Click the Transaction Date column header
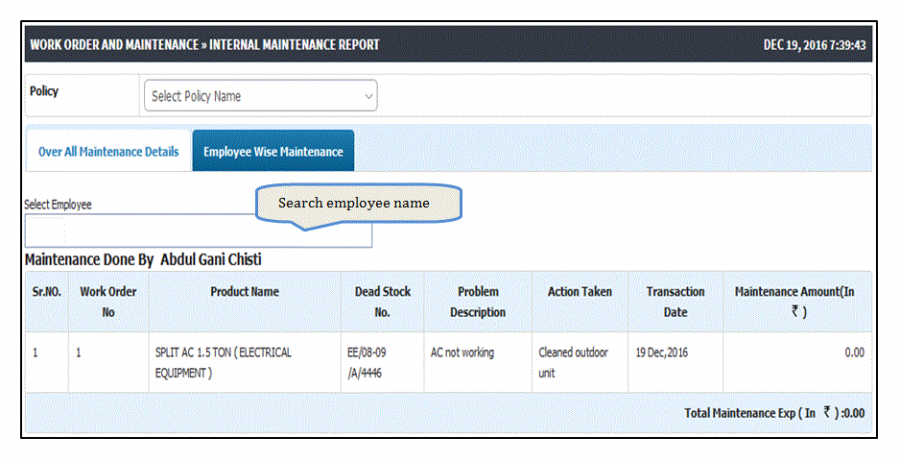The width and height of the screenshot is (900, 462). click(x=676, y=302)
